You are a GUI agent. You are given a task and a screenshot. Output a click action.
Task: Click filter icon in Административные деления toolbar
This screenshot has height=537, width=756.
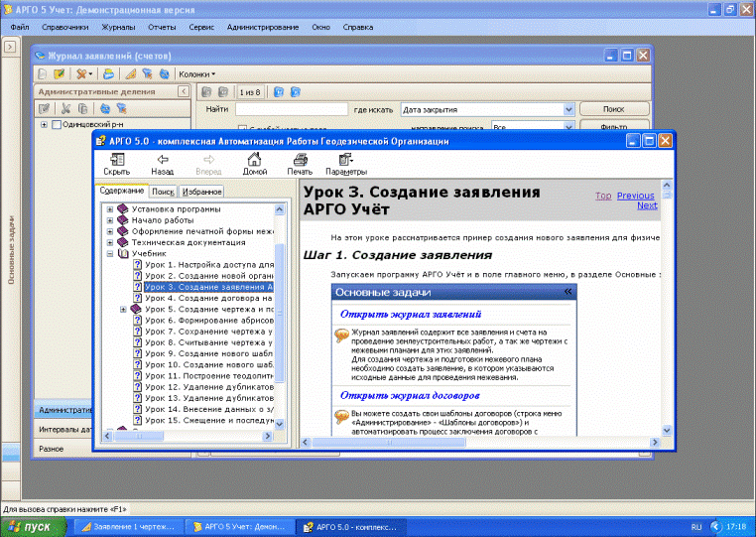coord(121,108)
